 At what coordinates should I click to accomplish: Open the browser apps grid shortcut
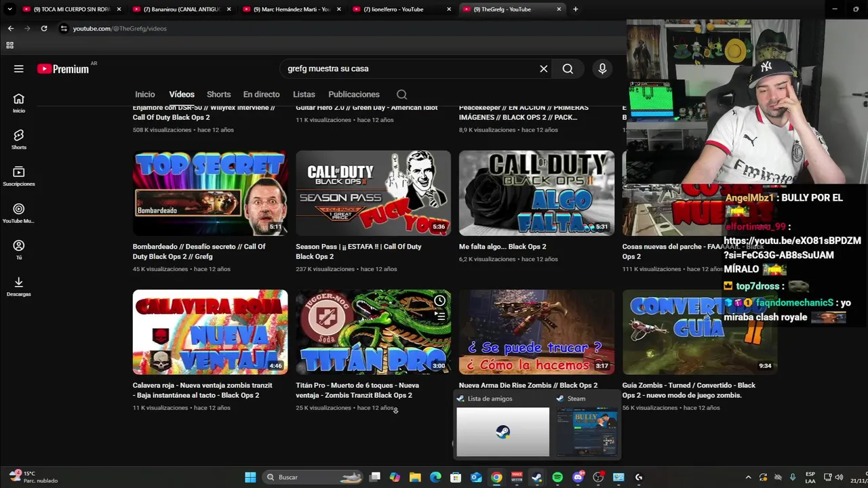point(9,45)
